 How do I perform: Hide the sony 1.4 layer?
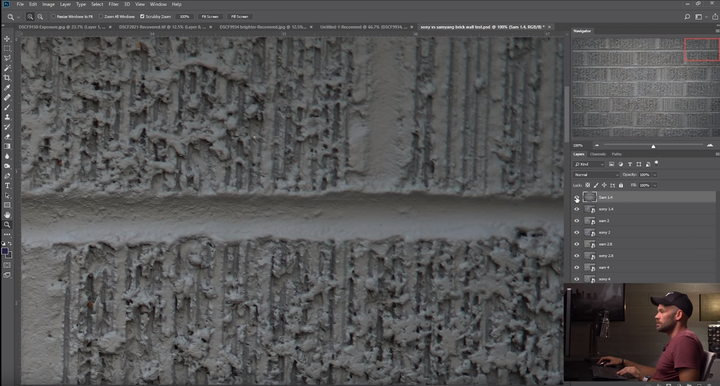[577, 209]
